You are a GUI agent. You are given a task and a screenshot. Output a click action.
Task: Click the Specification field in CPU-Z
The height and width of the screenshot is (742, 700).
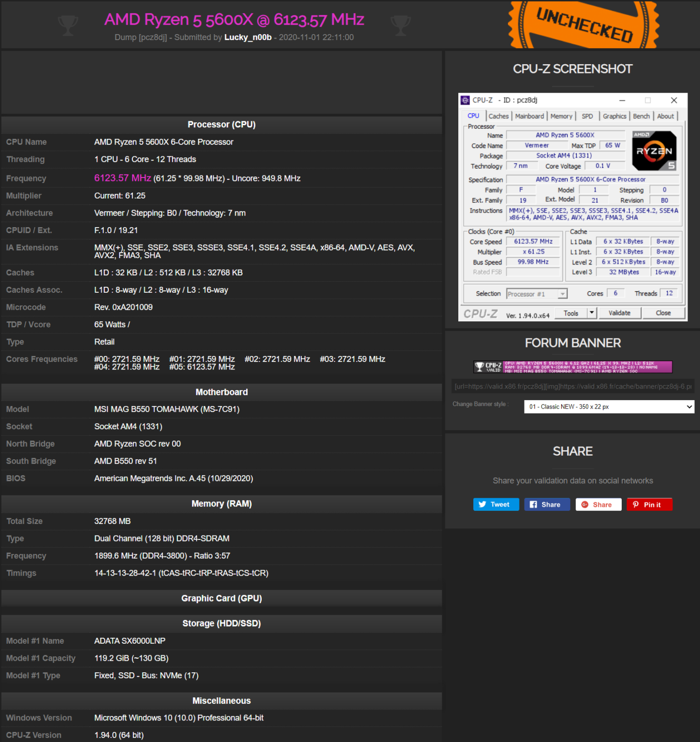(593, 179)
